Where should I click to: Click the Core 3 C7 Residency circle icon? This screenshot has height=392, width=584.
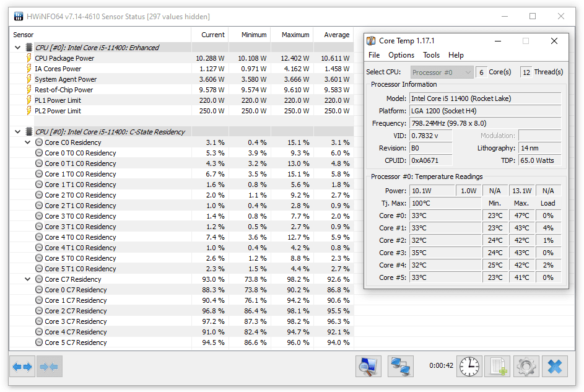click(39, 321)
